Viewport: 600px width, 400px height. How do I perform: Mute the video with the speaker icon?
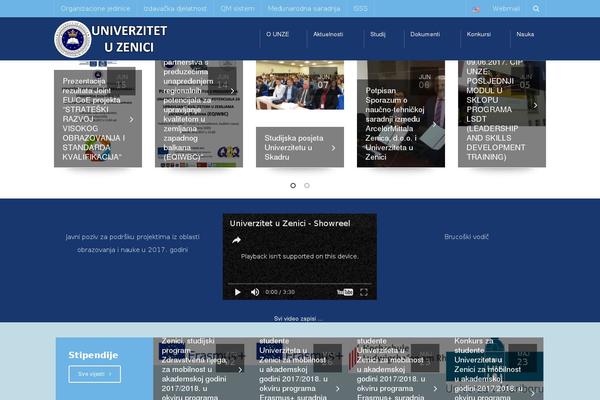(255, 292)
